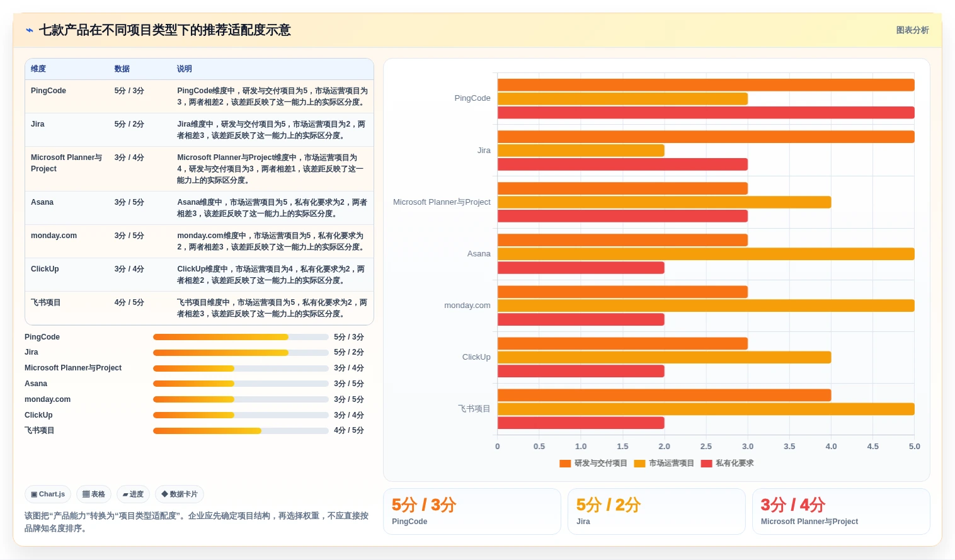Viewport: 955px width, 560px height.
Task: Click Asana chart axis label
Action: point(479,254)
